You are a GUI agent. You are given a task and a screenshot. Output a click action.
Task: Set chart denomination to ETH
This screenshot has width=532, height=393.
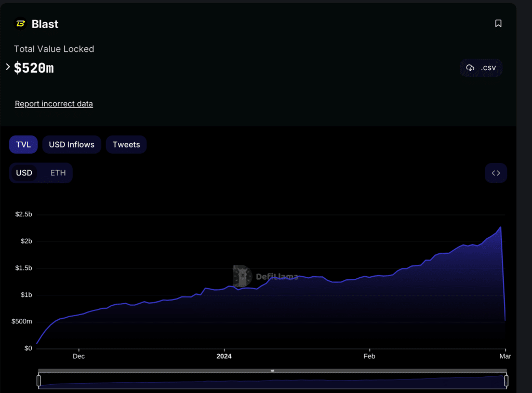pos(58,173)
